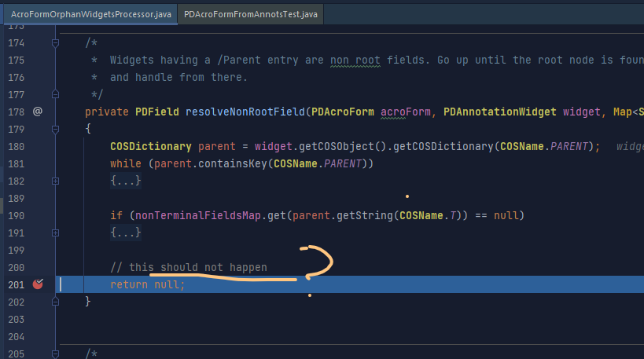Click acroForm parameter name

(x=406, y=112)
